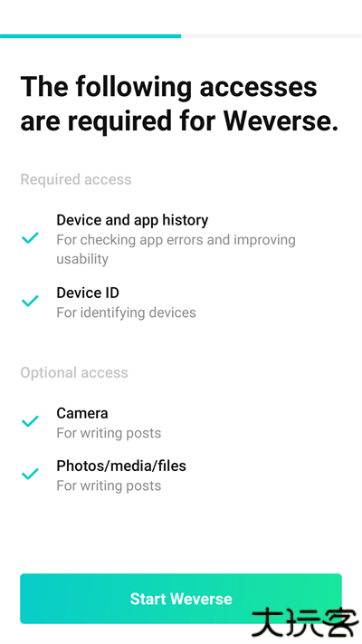This screenshot has width=362, height=644.
Task: Click the Required access section label
Action: tap(76, 179)
